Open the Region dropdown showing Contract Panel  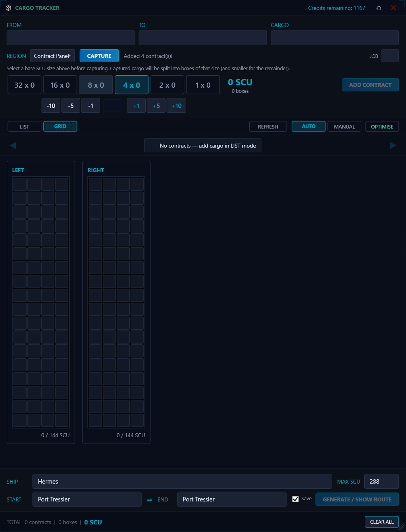pyautogui.click(x=52, y=56)
